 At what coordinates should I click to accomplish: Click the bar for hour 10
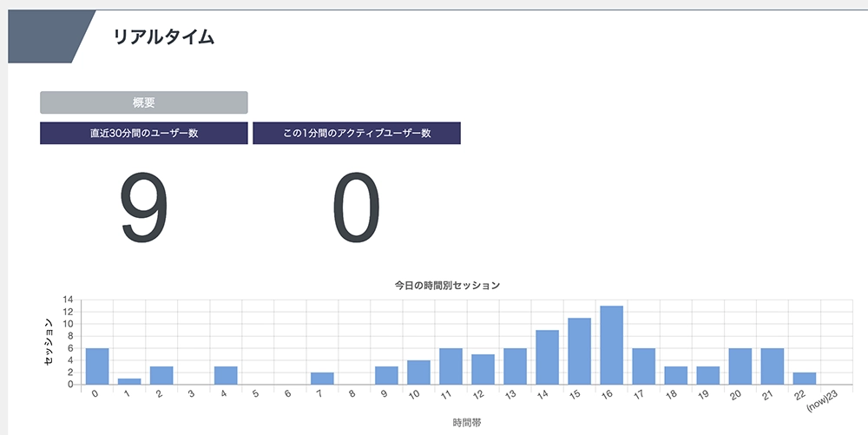418,372
